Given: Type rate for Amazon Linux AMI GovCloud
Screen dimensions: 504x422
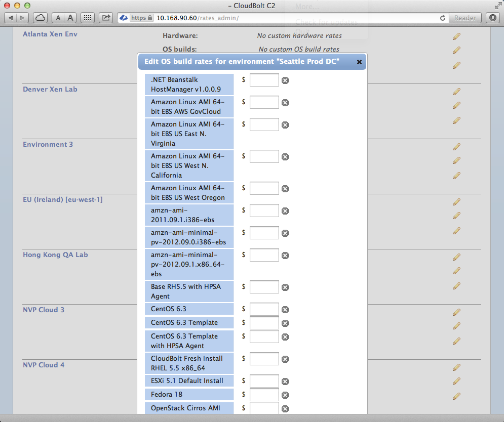Looking at the screenshot, I should [x=264, y=102].
